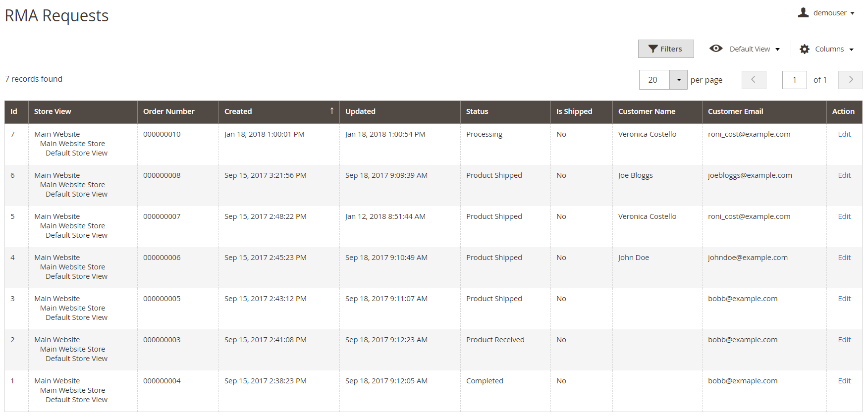Click the eye icon for Default View
868x418 pixels.
(716, 49)
